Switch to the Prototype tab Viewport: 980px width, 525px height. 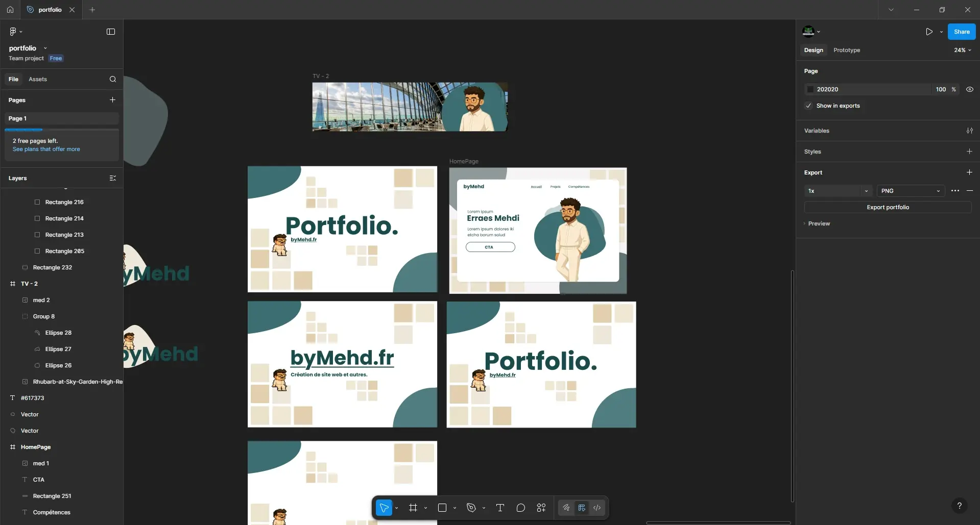click(847, 50)
